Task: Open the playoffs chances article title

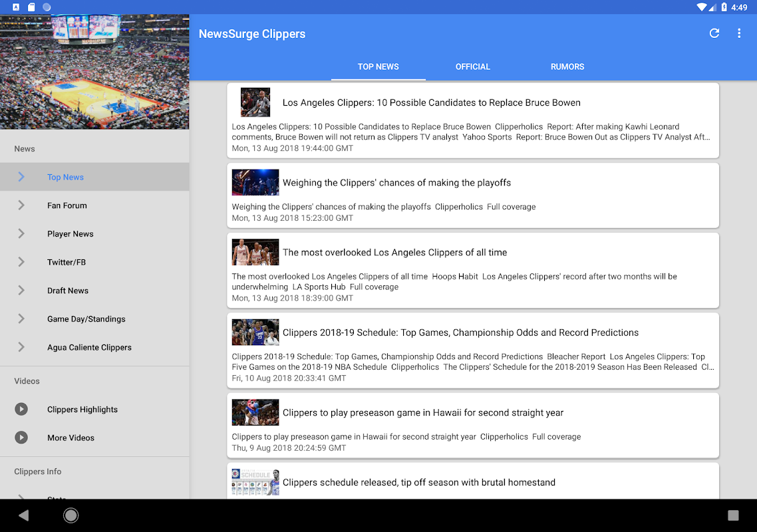Action: click(x=396, y=182)
